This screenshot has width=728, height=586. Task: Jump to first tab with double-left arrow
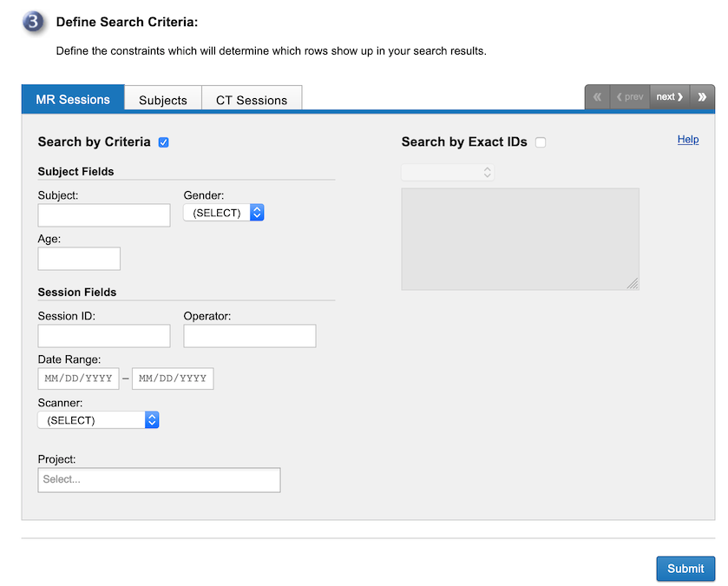pos(598,97)
